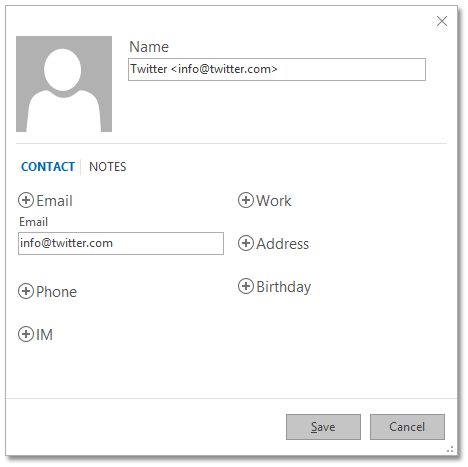Click the plus icon beside Birthday
This screenshot has height=467, width=468.
246,286
